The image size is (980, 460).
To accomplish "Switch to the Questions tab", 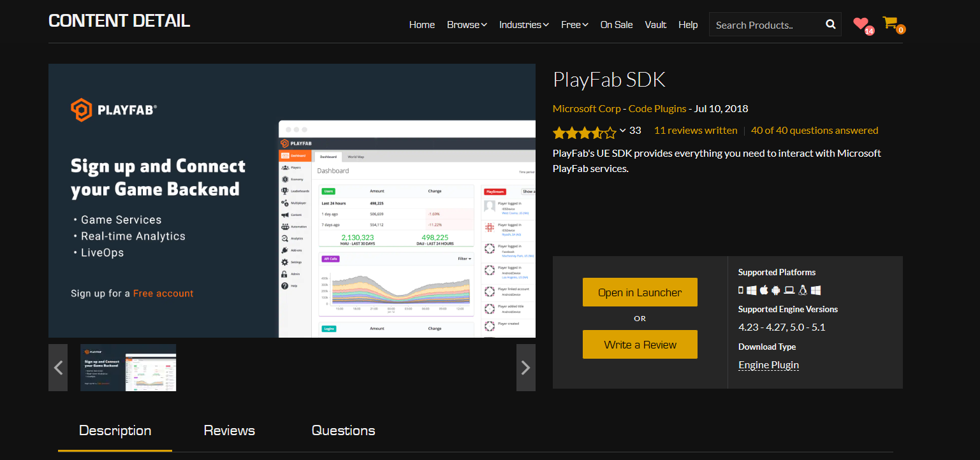I will pos(343,431).
